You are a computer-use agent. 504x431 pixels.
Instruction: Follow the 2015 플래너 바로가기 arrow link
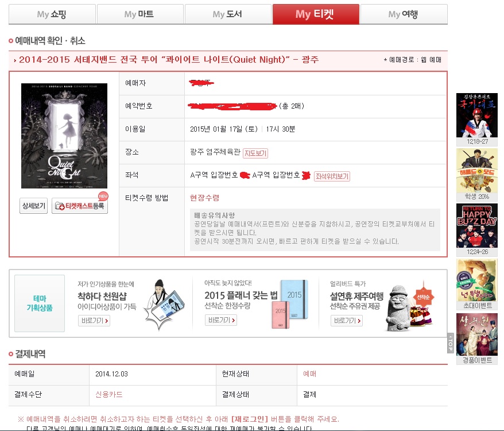coord(221,320)
